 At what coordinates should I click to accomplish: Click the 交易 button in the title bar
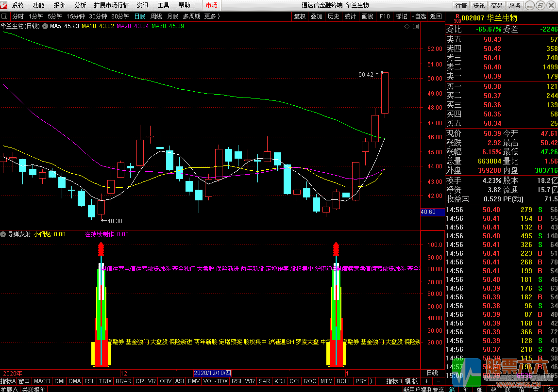tap(496, 5)
